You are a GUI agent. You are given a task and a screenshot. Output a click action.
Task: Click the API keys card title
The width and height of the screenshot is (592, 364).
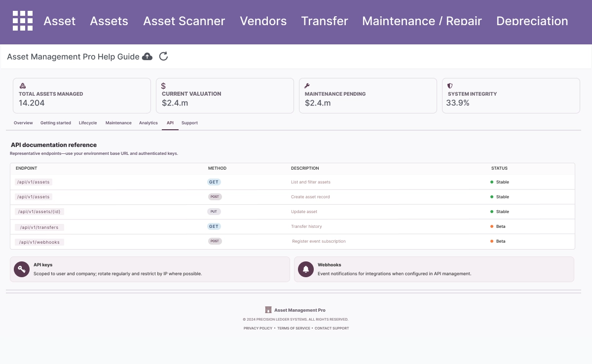[x=43, y=265]
